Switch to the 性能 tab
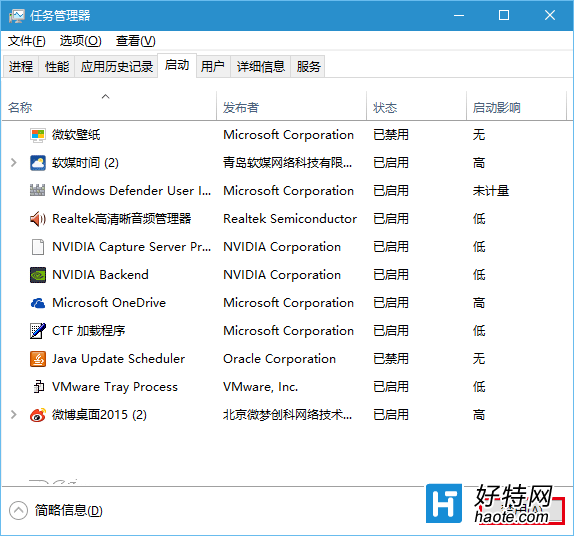574x536 pixels. click(57, 67)
